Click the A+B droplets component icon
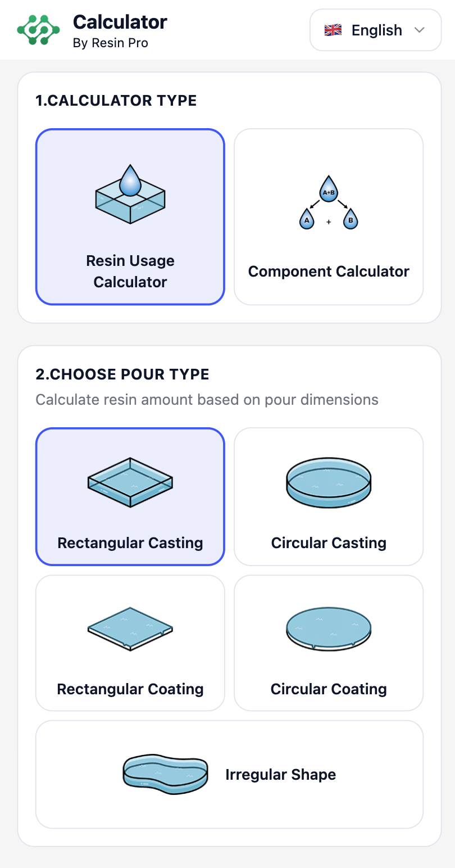 (329, 202)
